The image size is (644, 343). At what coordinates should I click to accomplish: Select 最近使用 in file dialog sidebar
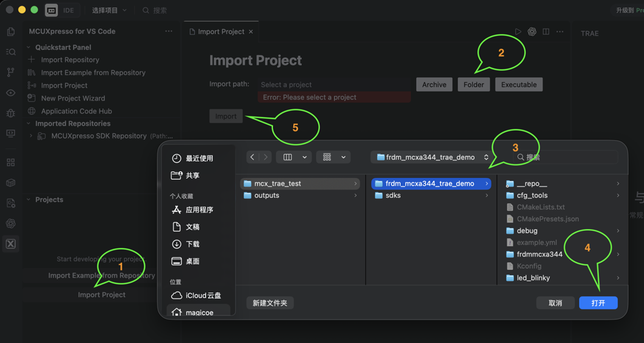tap(199, 158)
